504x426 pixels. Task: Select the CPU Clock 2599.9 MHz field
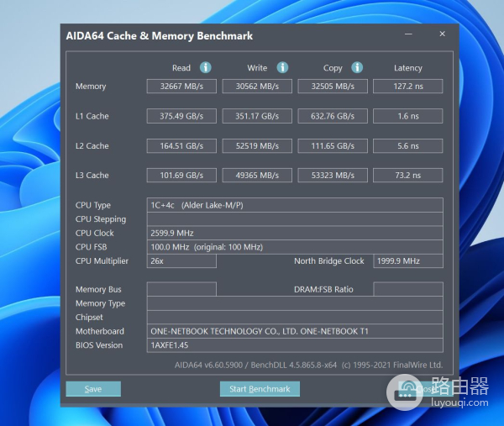click(294, 233)
